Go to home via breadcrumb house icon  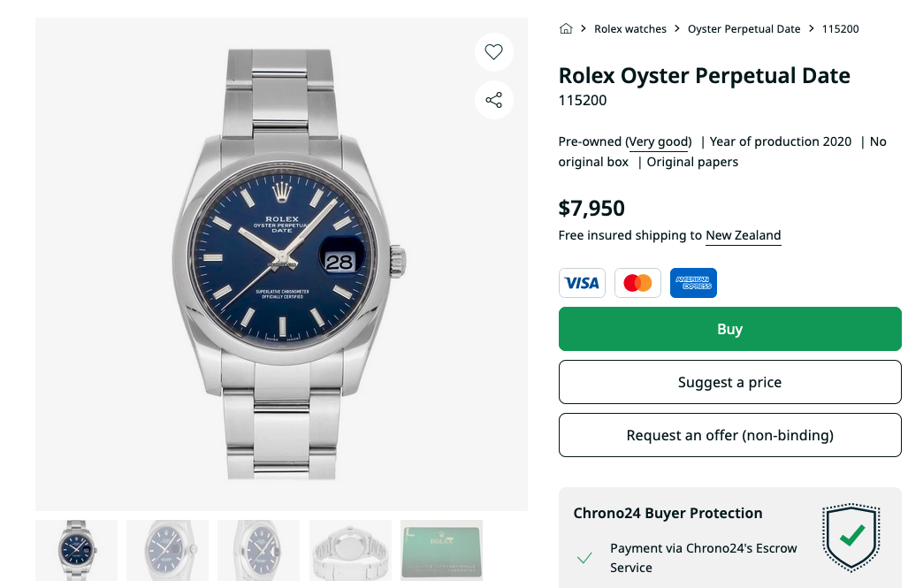point(566,29)
